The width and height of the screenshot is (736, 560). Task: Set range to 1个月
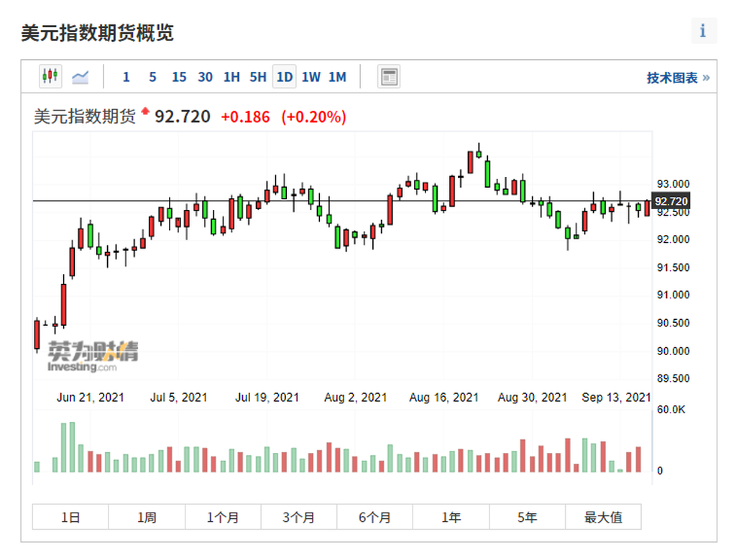[223, 518]
